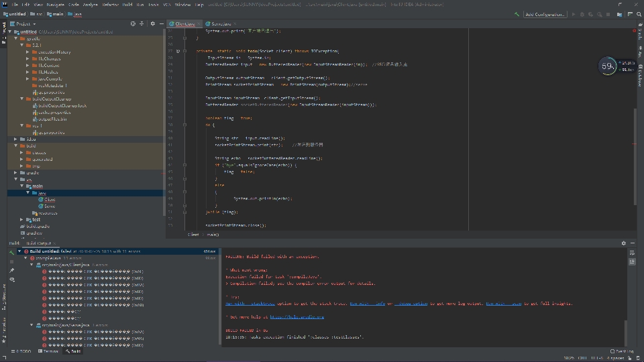Image resolution: width=644 pixels, height=362 pixels.
Task: Toggle the eye view filter in Build panel
Action: coord(11,279)
